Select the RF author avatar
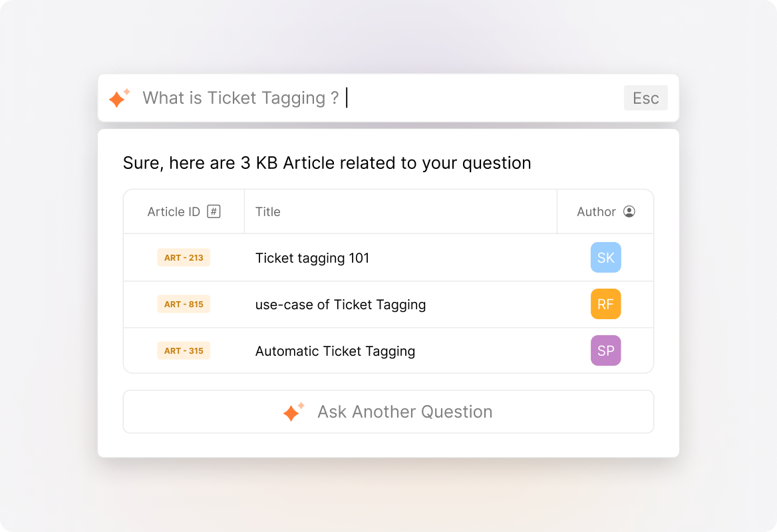777x532 pixels. click(x=605, y=304)
